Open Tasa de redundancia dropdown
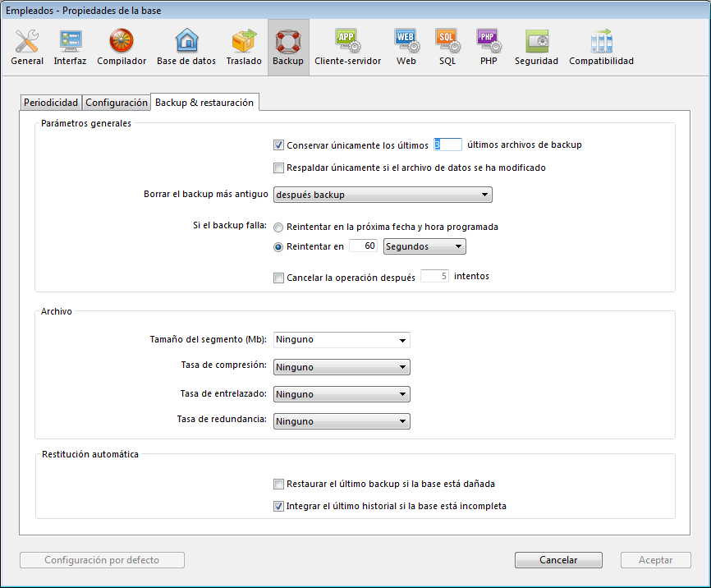This screenshot has height=588, width=711. point(342,421)
